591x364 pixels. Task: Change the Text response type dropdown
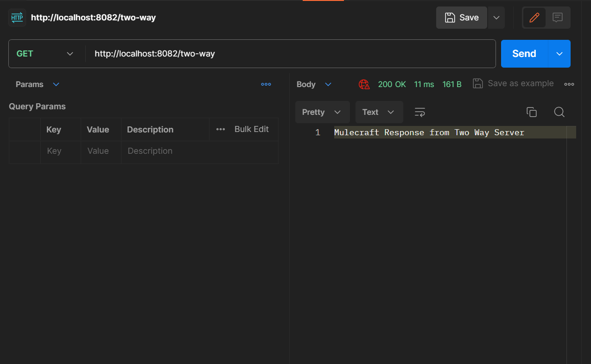[379, 112]
